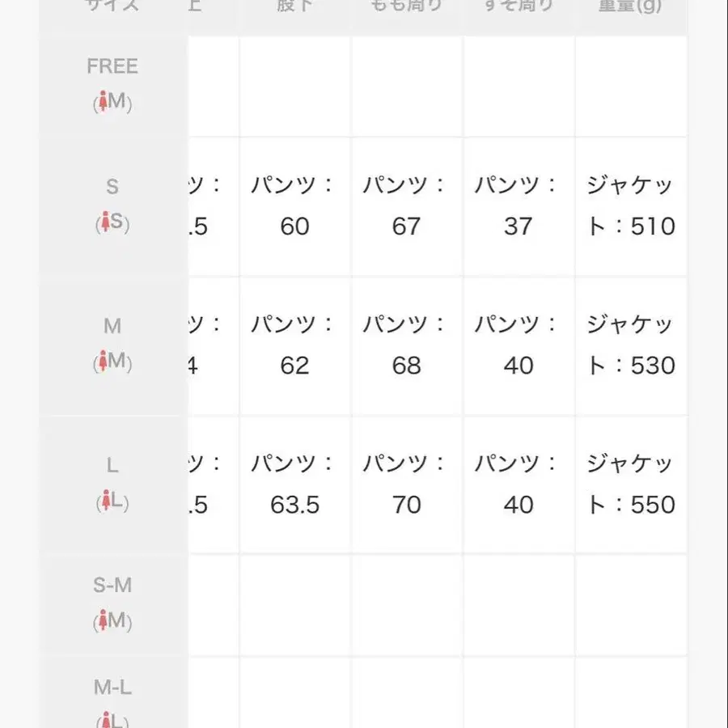Click the 股下 column header
Screen dimensions: 728x728
click(294, 6)
